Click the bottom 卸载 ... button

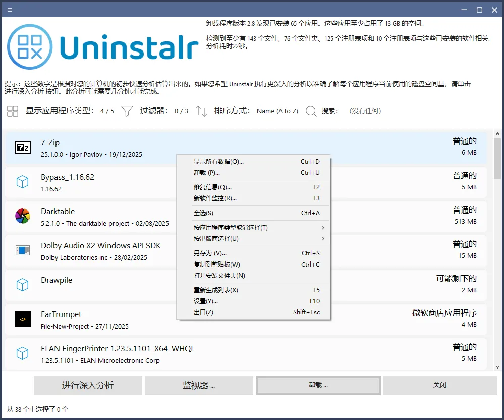coord(318,385)
